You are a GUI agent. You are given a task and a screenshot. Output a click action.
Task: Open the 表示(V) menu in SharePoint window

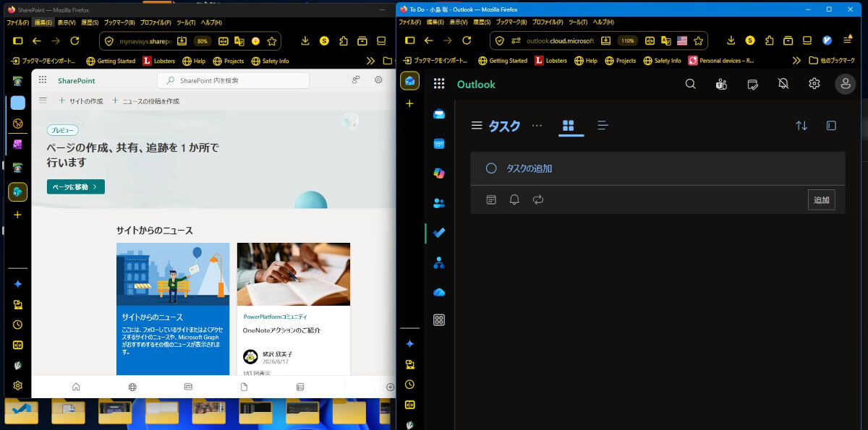click(67, 22)
